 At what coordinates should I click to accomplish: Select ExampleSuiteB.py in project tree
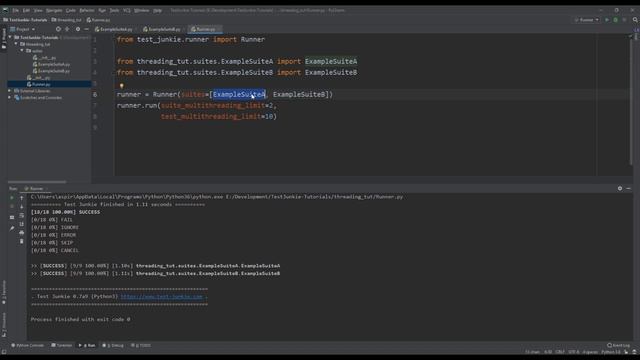coord(52,71)
